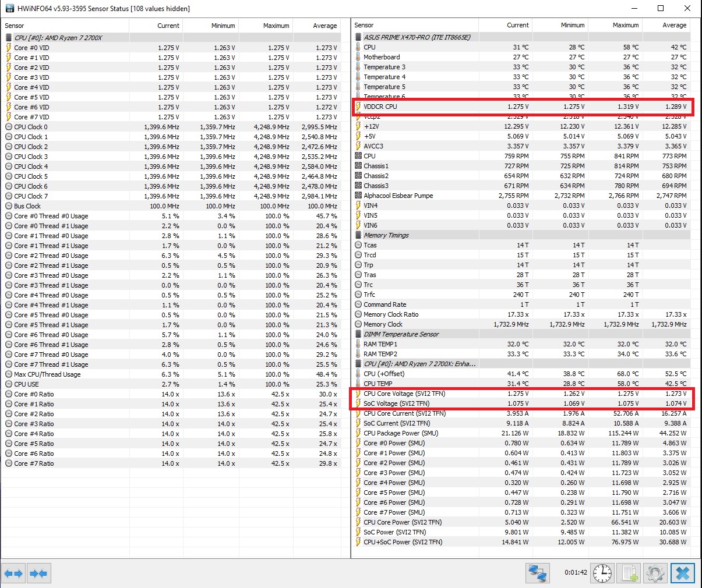The image size is (702, 588).
Task: Select CPU+SoC Power (SVI2 TFN) row
Action: (521, 542)
